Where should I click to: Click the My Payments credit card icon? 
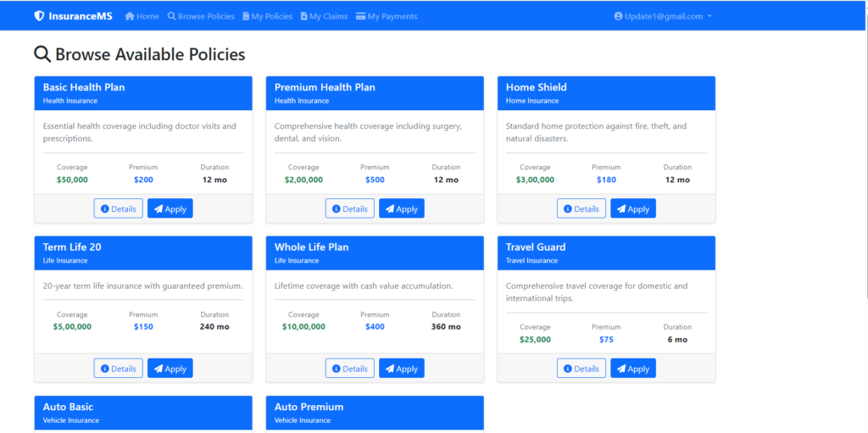(x=361, y=16)
